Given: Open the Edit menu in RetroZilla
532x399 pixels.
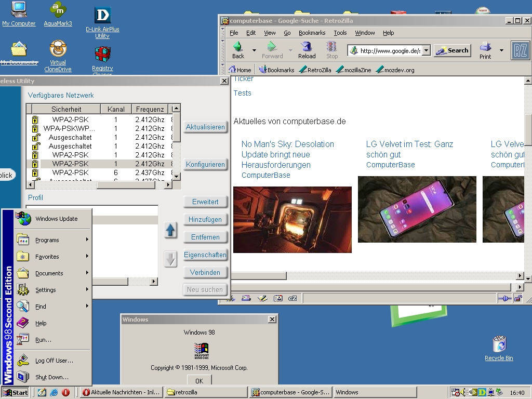Looking at the screenshot, I should (x=251, y=33).
